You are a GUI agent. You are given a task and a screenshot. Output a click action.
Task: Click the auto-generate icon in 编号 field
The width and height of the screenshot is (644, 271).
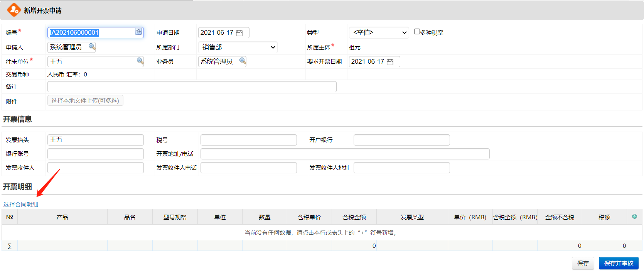pyautogui.click(x=138, y=32)
